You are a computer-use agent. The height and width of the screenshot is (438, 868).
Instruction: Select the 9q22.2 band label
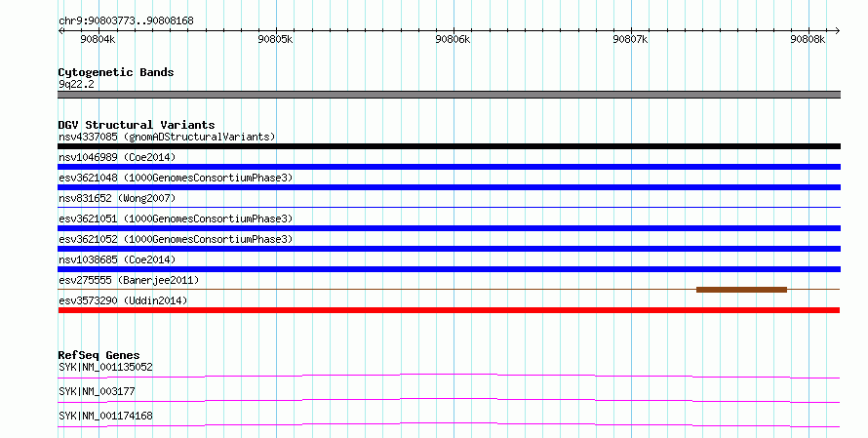(76, 84)
